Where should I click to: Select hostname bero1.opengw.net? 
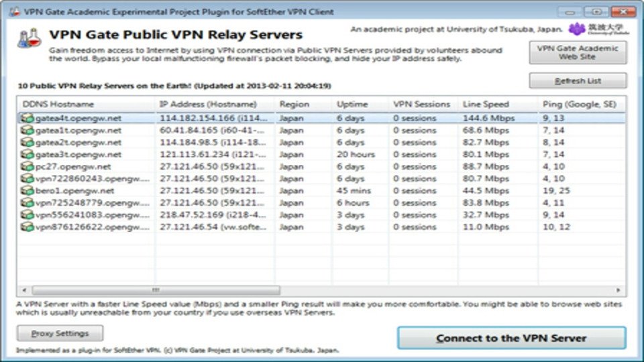74,191
